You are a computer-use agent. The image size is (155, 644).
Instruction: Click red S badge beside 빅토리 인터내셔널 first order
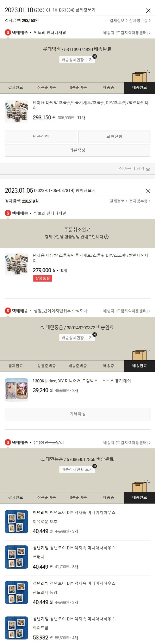(x=8, y=33)
